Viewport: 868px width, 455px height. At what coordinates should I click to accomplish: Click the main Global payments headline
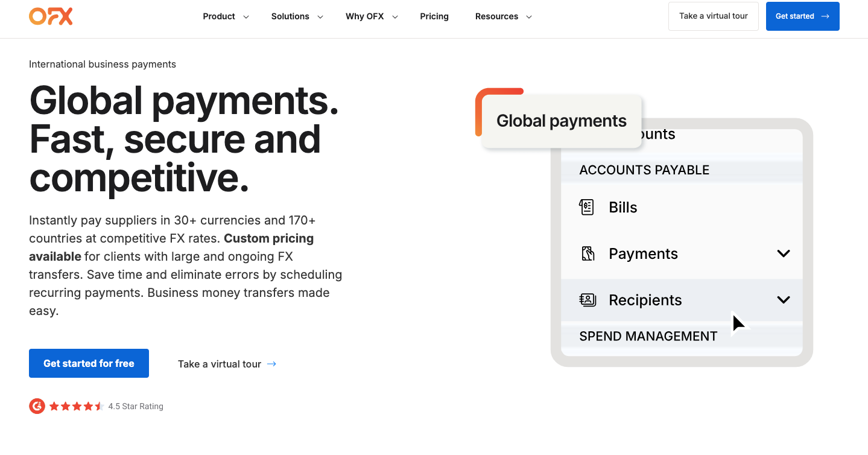[184, 139]
